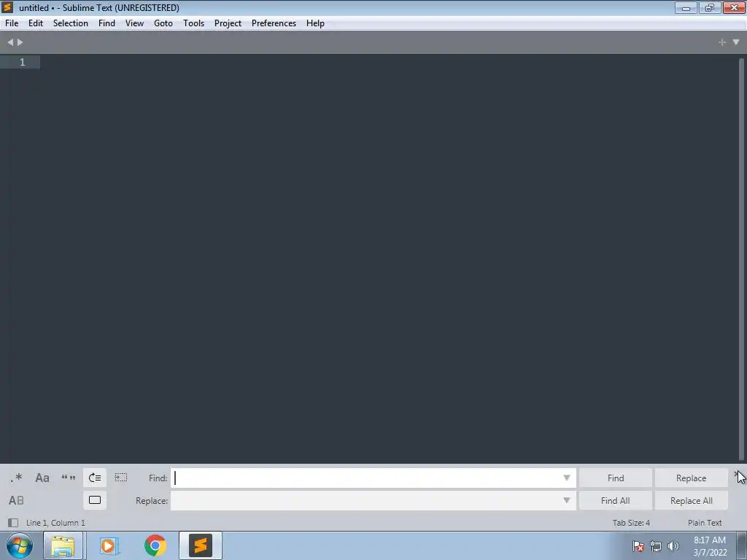Open the Edit menu
This screenshot has width=747, height=560.
click(36, 23)
